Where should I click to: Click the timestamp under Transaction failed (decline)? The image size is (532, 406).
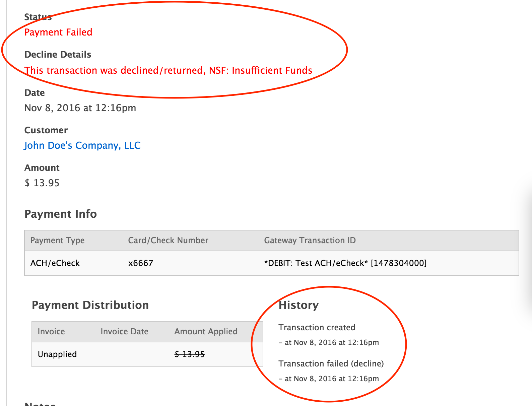(329, 379)
